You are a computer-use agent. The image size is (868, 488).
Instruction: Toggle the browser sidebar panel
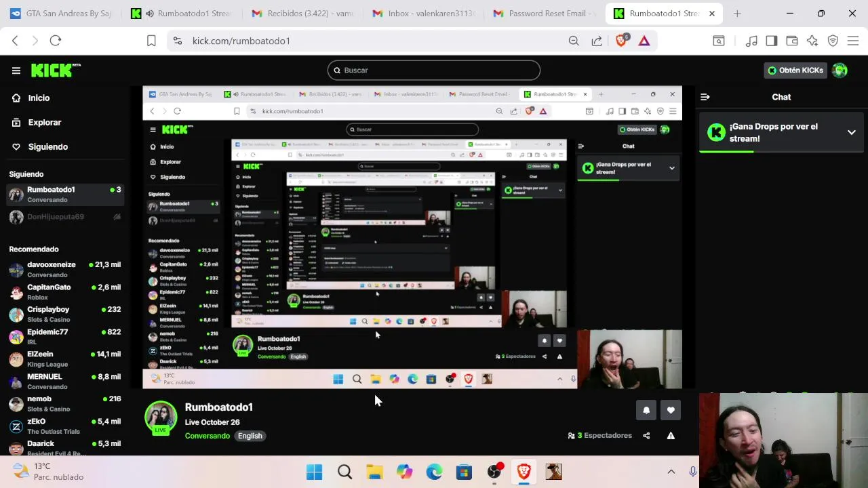click(x=772, y=41)
